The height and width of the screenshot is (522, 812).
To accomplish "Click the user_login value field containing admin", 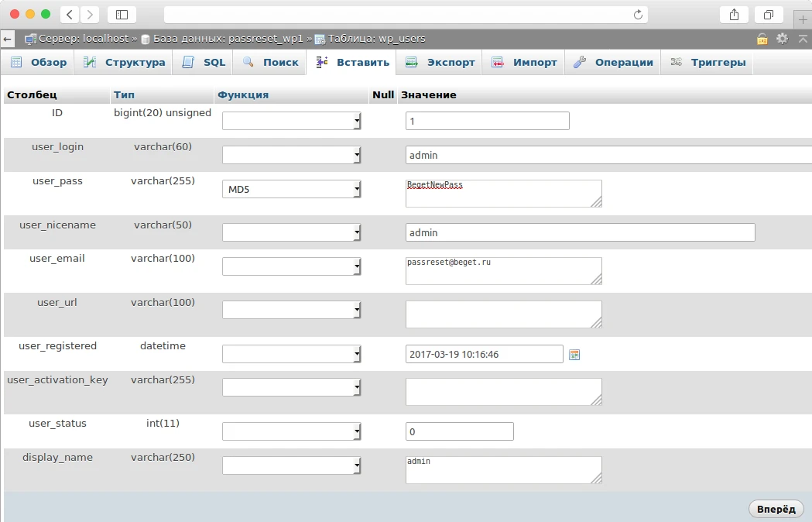I will pos(608,155).
